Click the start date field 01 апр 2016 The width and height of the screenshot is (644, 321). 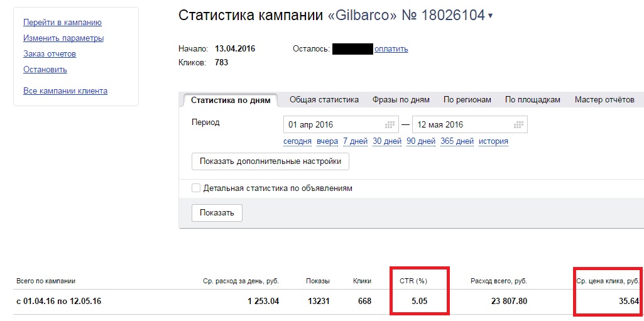pyautogui.click(x=341, y=125)
